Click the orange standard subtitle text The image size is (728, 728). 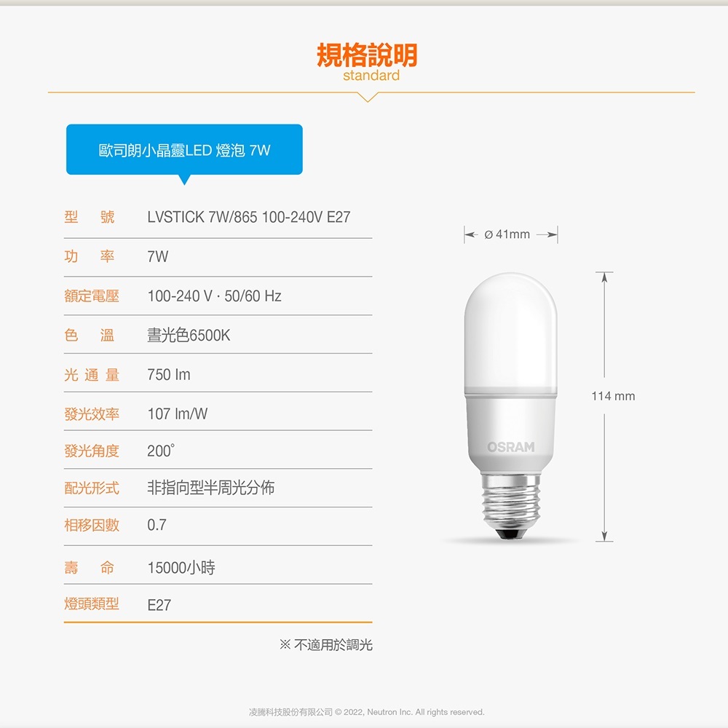click(x=371, y=76)
